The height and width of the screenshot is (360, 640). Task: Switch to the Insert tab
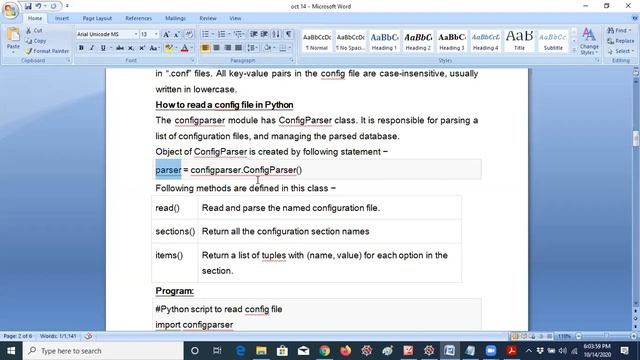coord(62,18)
